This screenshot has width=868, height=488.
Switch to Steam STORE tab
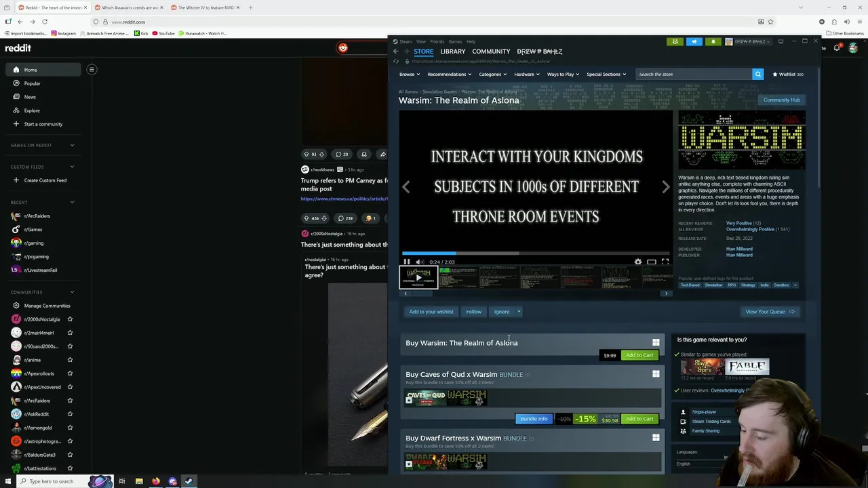click(x=423, y=52)
